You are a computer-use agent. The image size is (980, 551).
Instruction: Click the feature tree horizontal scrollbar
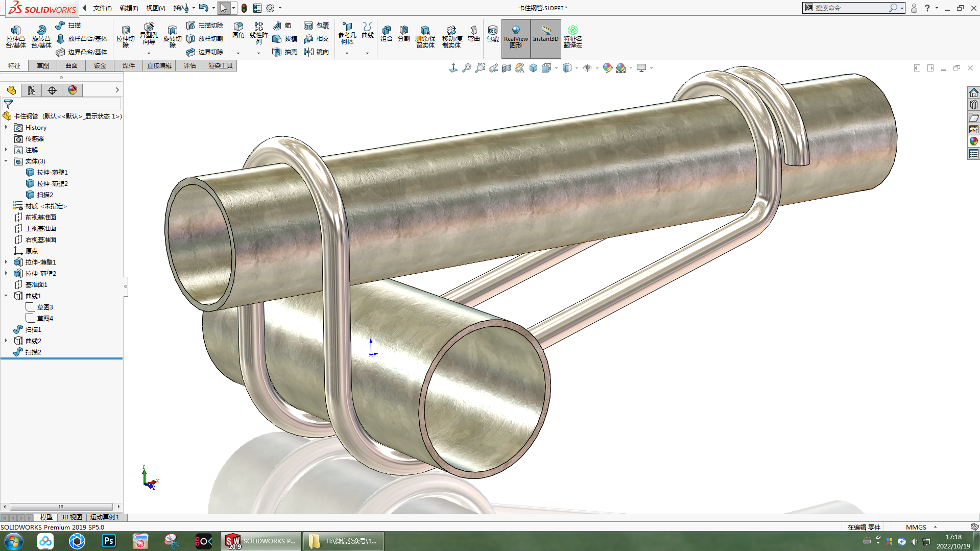61,507
